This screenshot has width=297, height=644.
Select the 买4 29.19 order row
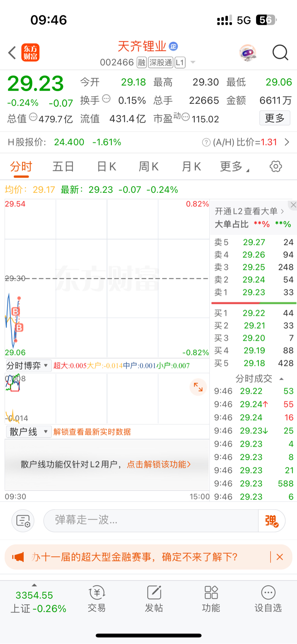pyautogui.click(x=254, y=350)
